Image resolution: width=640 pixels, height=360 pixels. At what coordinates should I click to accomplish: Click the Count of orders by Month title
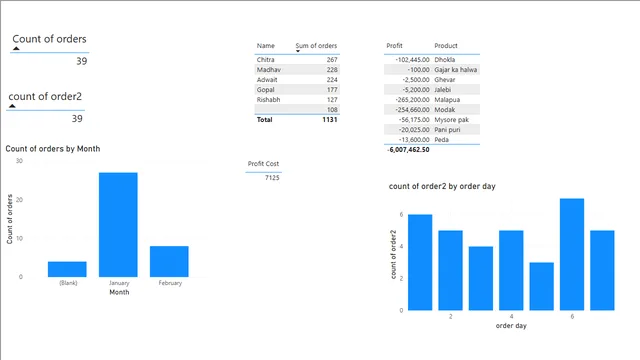[53, 149]
